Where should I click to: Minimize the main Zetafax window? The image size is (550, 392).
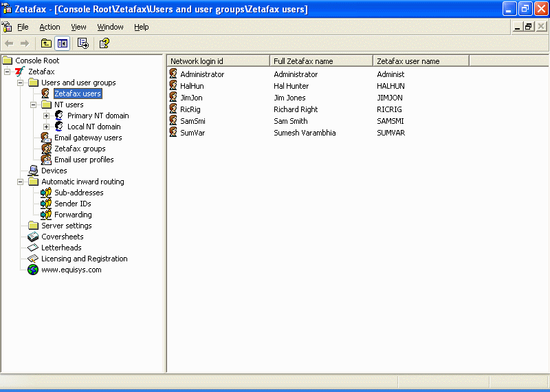509,9
